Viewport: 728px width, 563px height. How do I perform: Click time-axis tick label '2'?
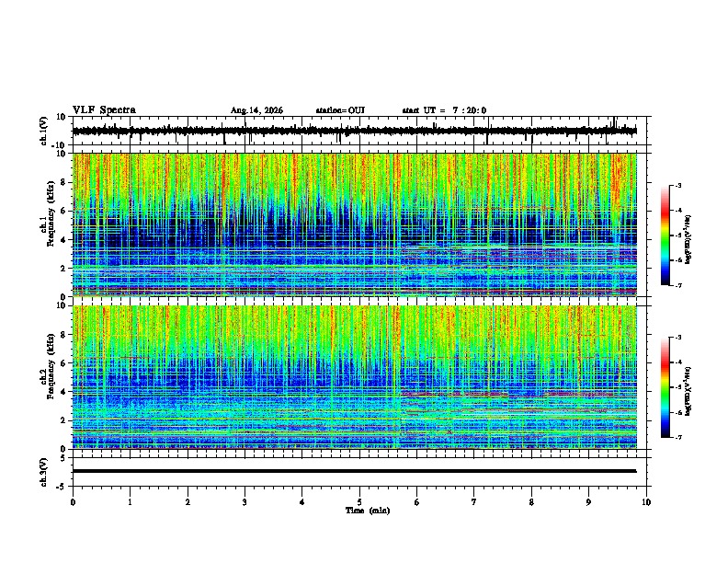tap(188, 502)
